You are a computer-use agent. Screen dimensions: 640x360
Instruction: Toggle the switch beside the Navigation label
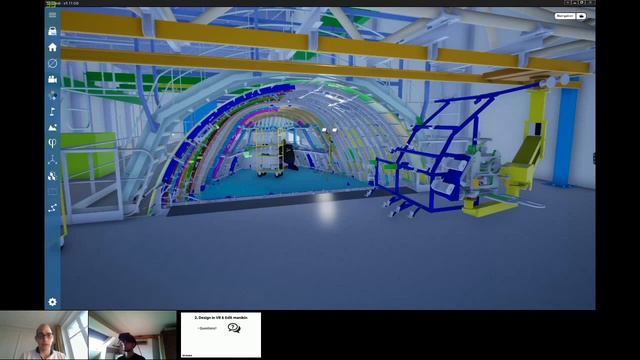pos(581,16)
